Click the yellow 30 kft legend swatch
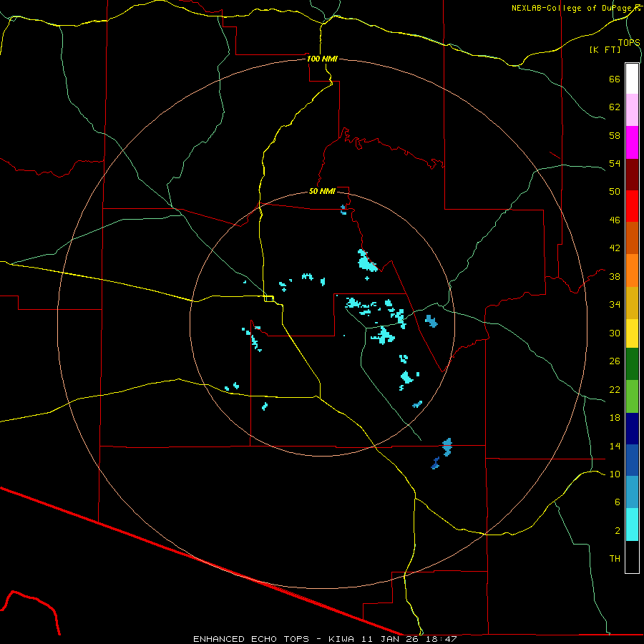Viewport: 644px width, 644px height. tap(632, 333)
